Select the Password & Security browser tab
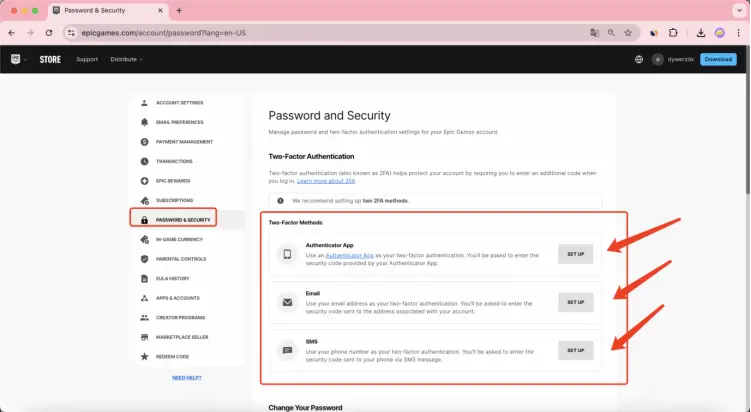The width and height of the screenshot is (751, 412). 108,10
